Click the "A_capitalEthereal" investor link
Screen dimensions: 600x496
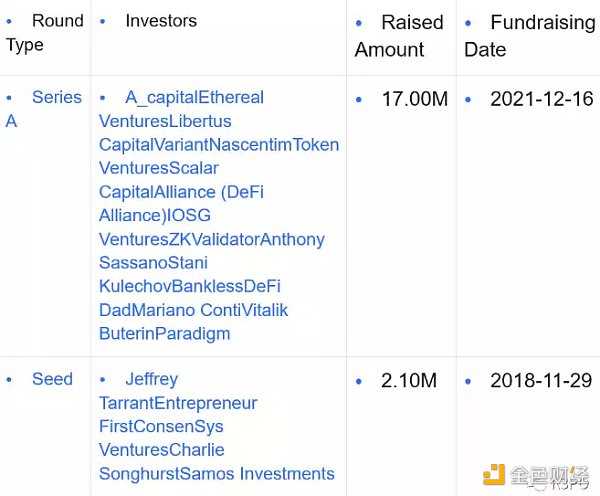194,98
